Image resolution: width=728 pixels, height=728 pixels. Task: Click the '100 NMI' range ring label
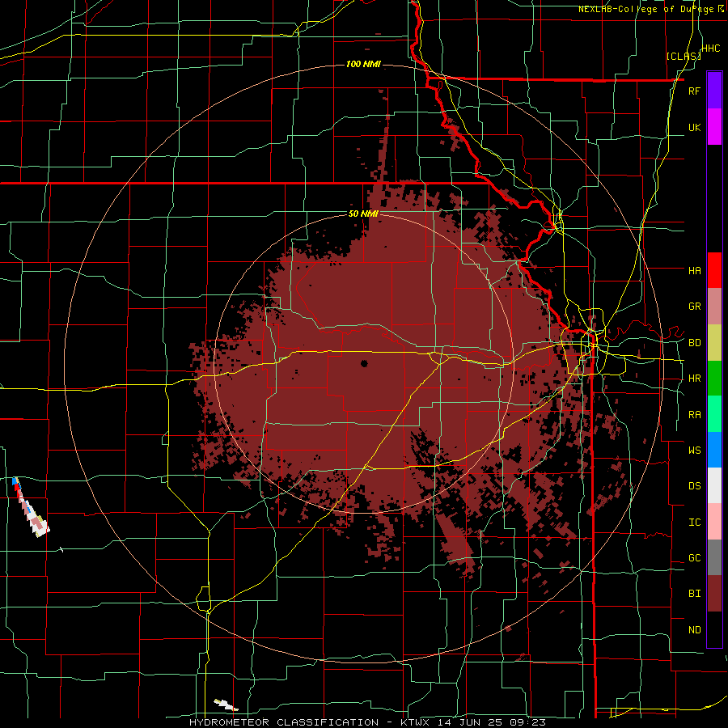(x=363, y=64)
